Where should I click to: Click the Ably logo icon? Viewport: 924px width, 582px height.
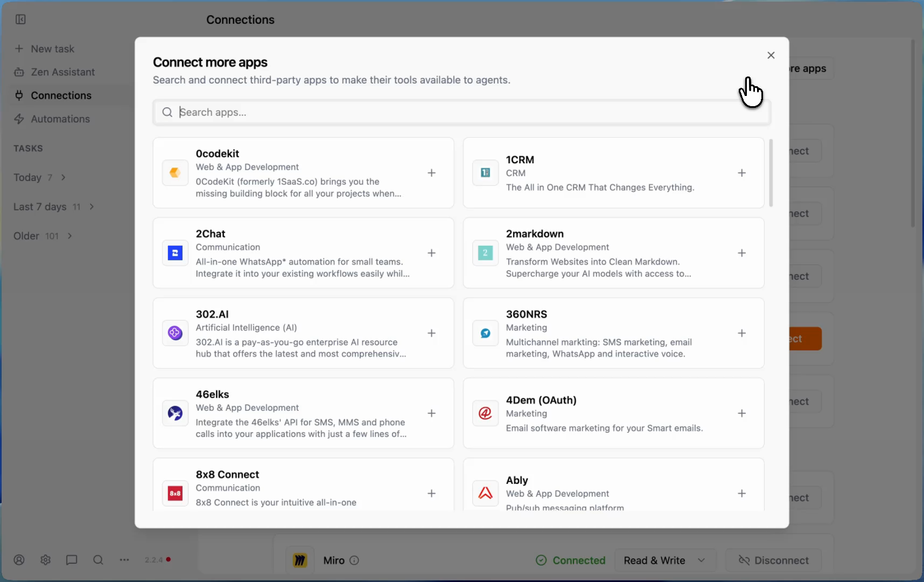(x=485, y=493)
